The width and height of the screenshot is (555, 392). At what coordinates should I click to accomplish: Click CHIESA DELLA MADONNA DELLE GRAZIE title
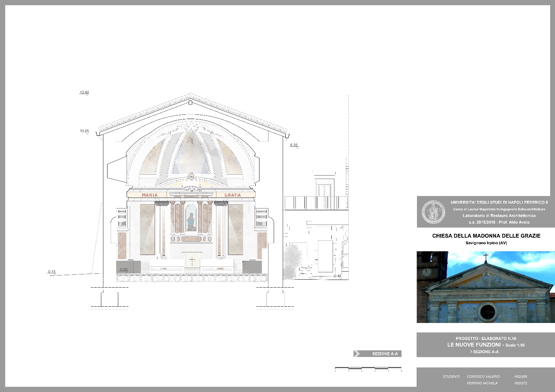pyautogui.click(x=486, y=236)
